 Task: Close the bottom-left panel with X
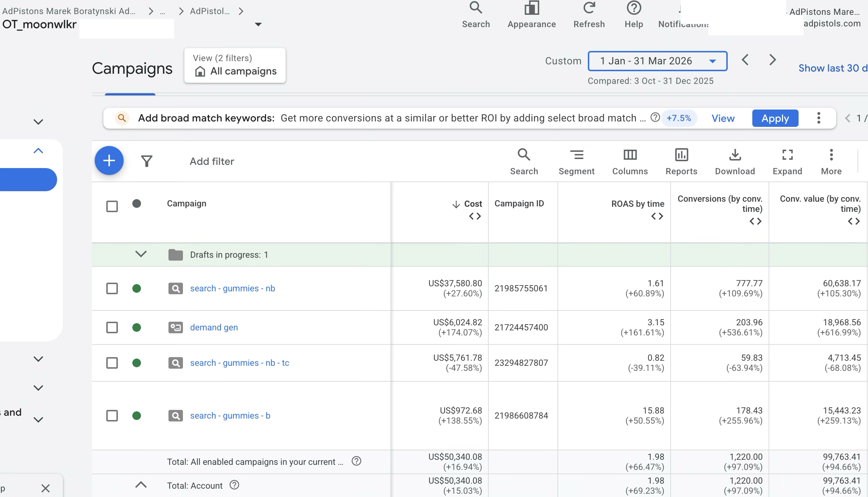point(46,488)
